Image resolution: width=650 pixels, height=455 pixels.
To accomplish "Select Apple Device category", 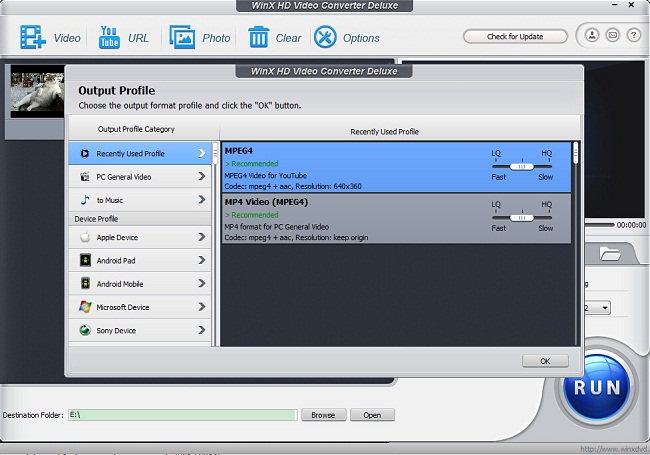I will (140, 237).
